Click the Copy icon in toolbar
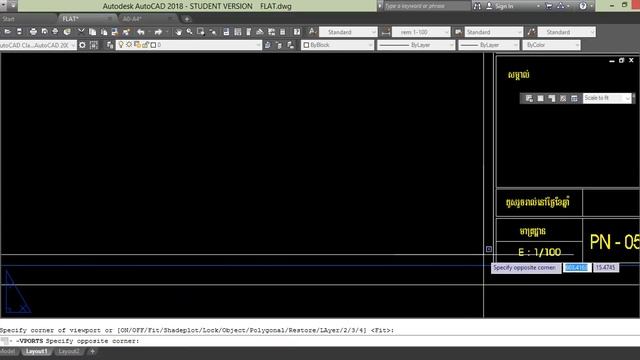The image size is (640, 360). [93, 32]
